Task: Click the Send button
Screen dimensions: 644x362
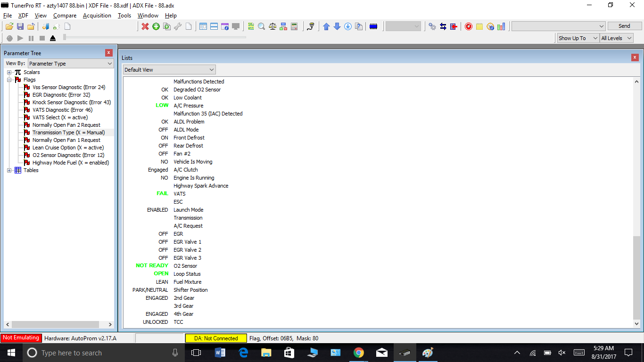Action: [x=624, y=26]
